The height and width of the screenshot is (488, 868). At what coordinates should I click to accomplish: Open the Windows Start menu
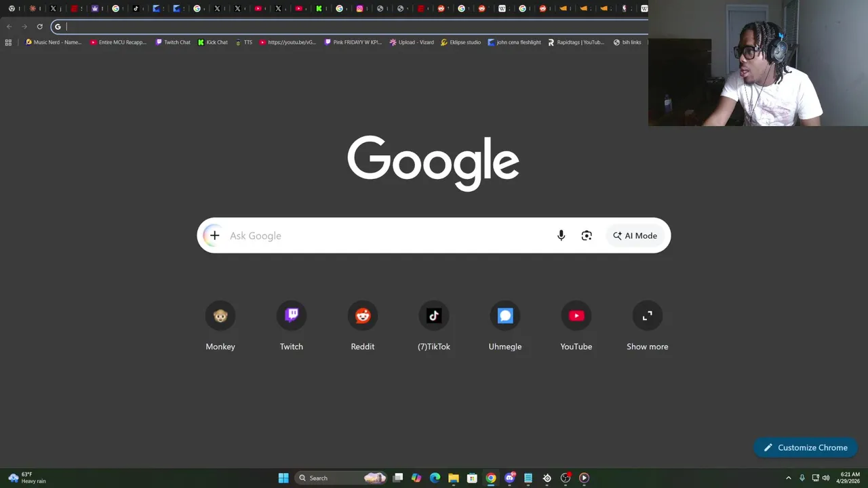(x=283, y=478)
